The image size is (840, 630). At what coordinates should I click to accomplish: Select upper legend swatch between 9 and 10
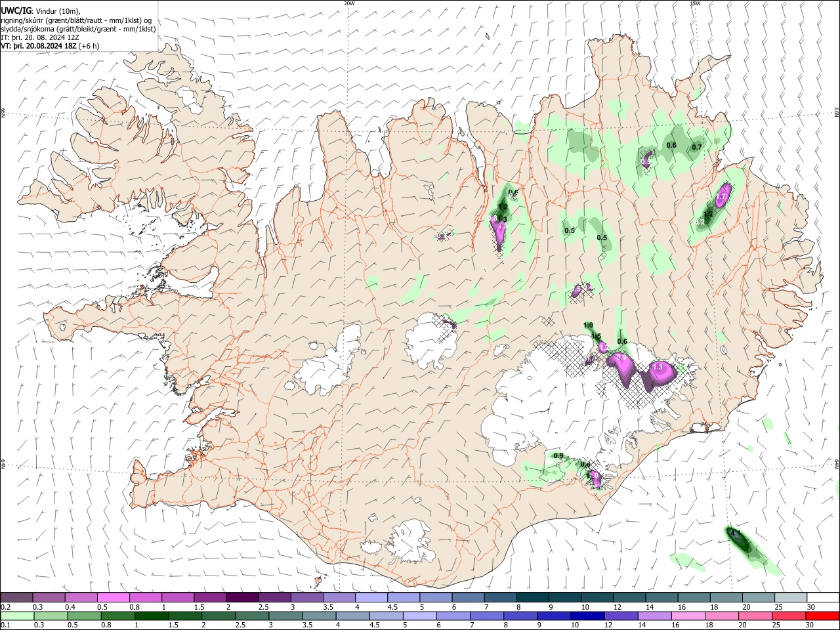(x=564, y=598)
